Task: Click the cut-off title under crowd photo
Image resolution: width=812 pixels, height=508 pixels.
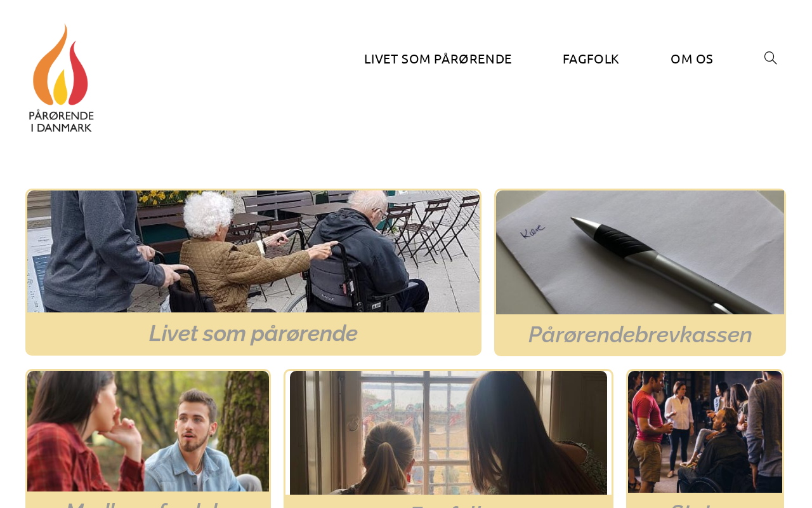Action: (x=705, y=504)
